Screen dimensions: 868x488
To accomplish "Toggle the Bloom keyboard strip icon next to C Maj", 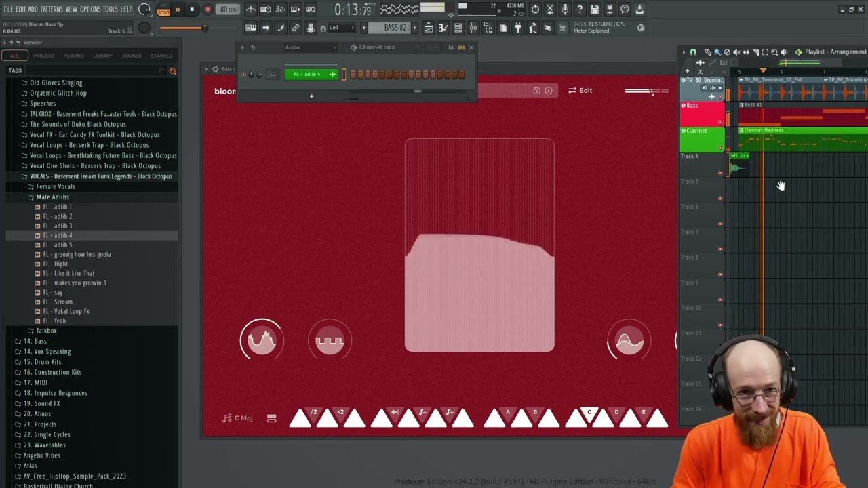I will coord(271,418).
